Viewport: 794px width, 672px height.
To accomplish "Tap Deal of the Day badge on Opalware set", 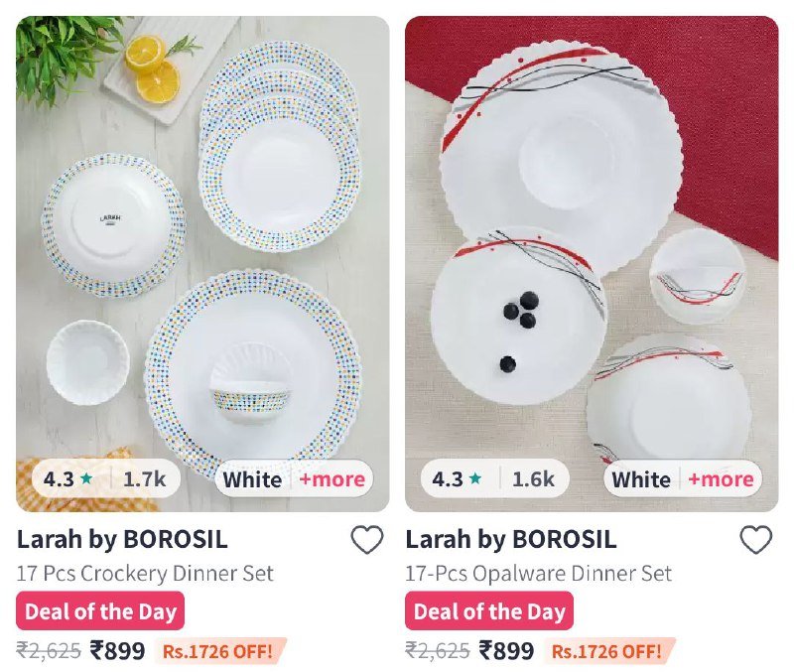I will point(489,611).
